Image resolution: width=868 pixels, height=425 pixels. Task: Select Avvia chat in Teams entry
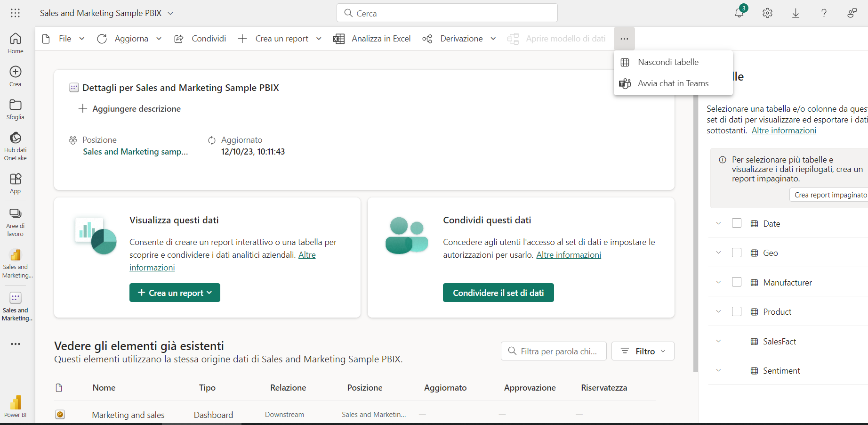point(673,83)
